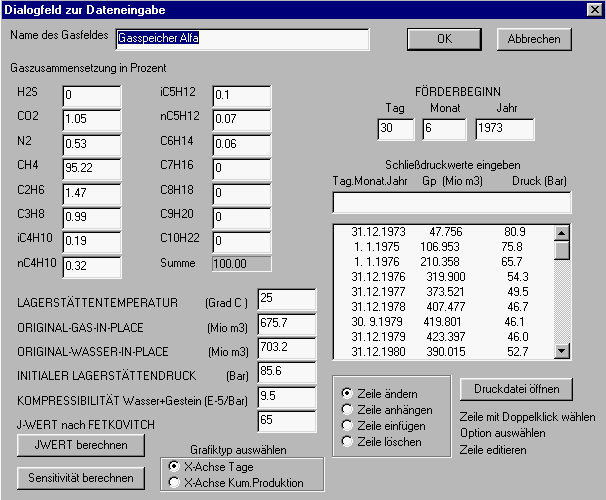The height and width of the screenshot is (500, 606).
Task: Click the CH4 percentage field
Action: point(92,168)
